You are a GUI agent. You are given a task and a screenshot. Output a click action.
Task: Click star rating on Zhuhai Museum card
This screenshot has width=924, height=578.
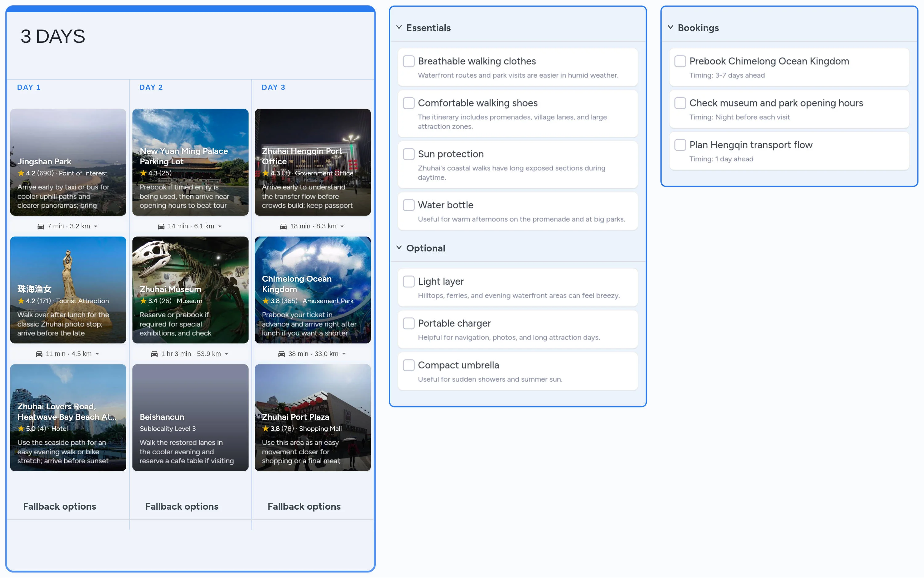coord(144,301)
